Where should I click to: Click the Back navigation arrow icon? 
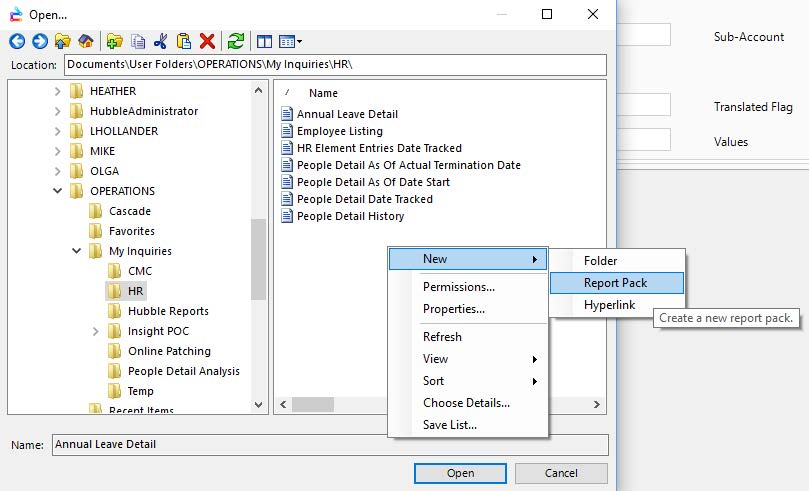pos(16,41)
